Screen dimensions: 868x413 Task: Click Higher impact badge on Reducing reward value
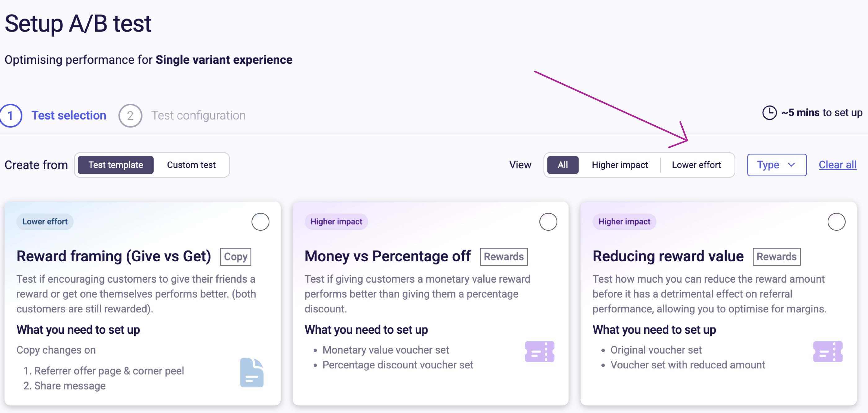click(x=624, y=221)
